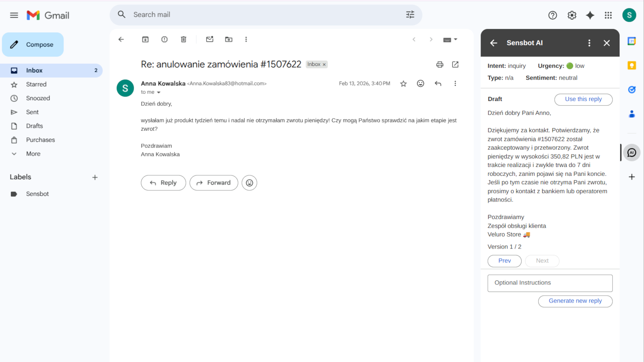Open the Snoozed folder
Image resolution: width=644 pixels, height=362 pixels.
coord(52,98)
